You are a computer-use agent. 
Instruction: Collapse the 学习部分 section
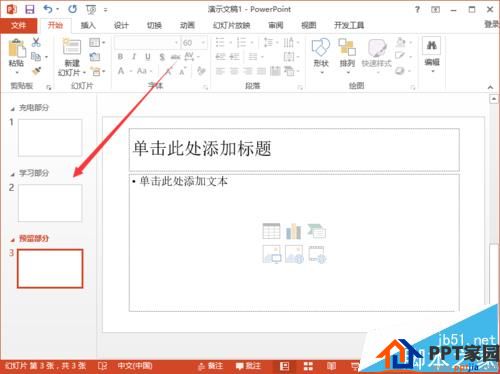coord(13,174)
